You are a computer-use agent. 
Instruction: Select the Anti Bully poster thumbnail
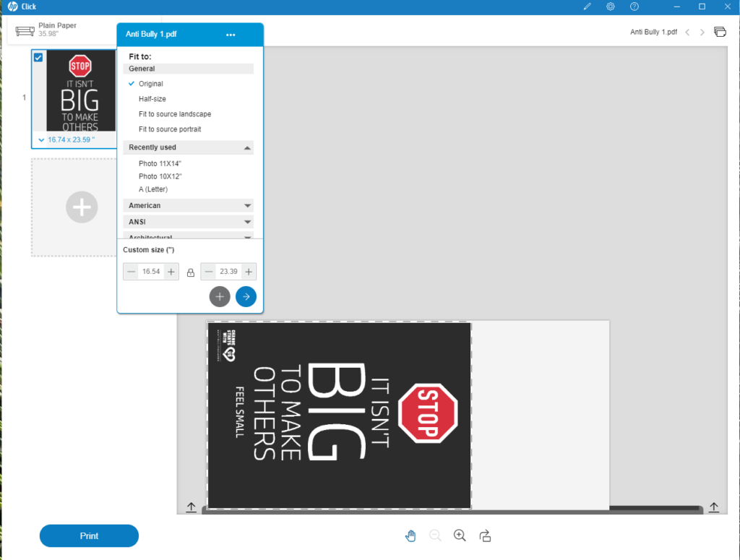(81, 90)
